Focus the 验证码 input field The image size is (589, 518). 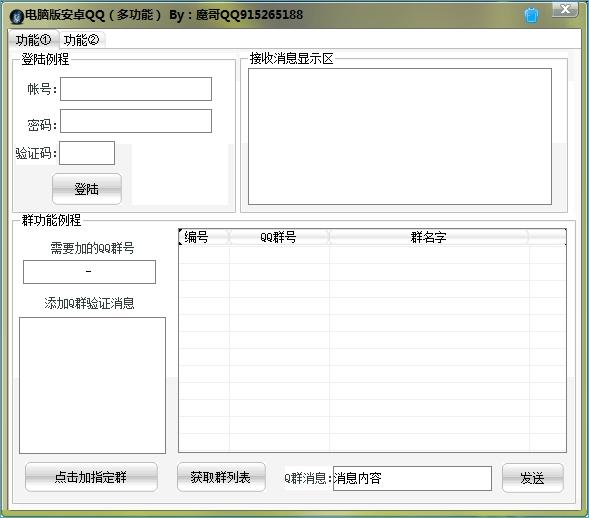click(87, 153)
